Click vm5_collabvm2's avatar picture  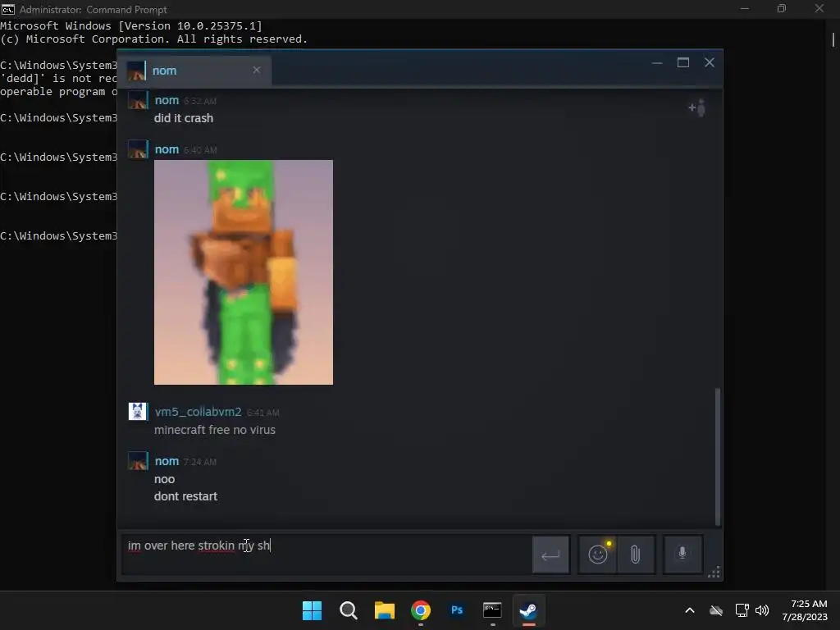tap(138, 412)
